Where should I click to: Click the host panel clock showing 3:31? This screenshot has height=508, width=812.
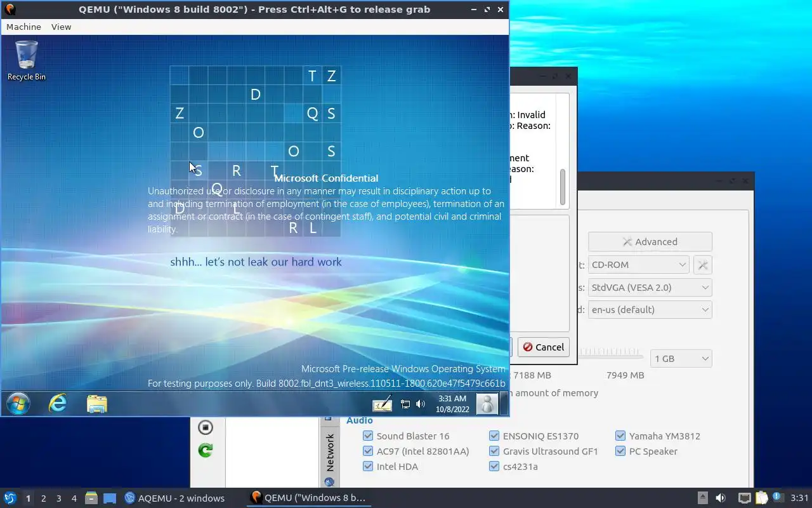point(800,498)
